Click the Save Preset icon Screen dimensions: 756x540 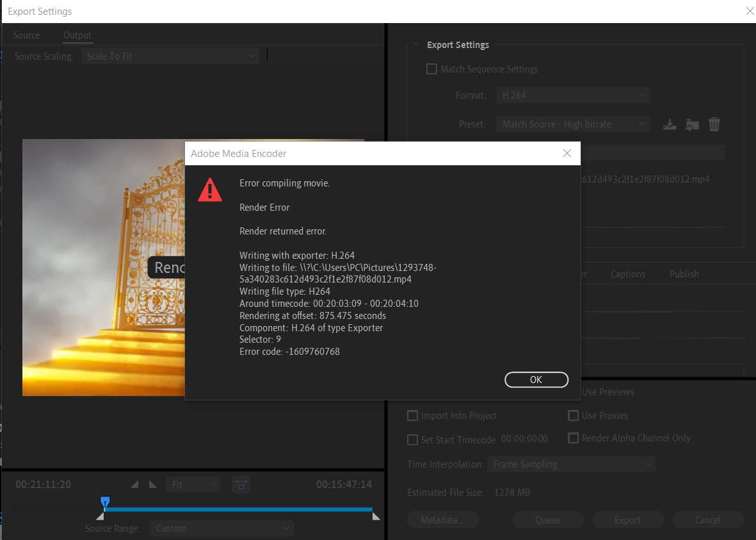tap(670, 124)
